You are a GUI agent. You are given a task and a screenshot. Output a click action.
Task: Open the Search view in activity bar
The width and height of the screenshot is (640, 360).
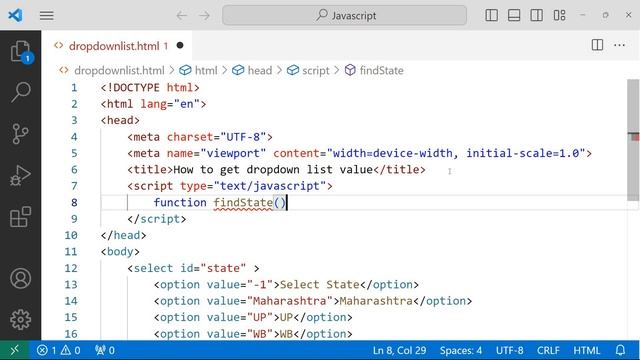coord(20,92)
